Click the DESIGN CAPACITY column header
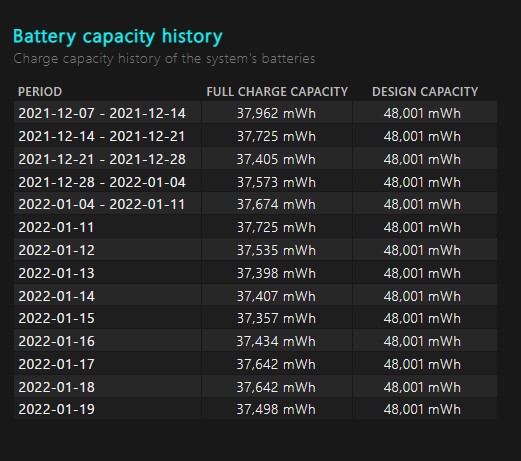Screen dimensions: 521x461 coord(425,92)
